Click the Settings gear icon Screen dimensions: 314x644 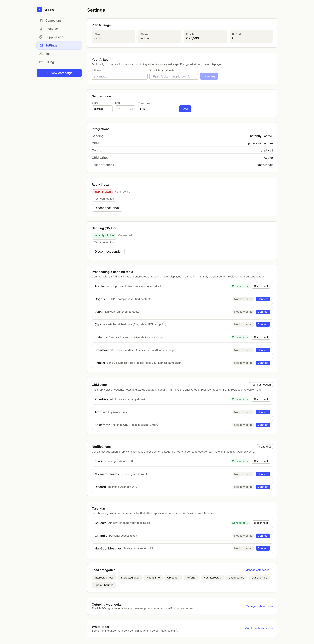coord(41,45)
